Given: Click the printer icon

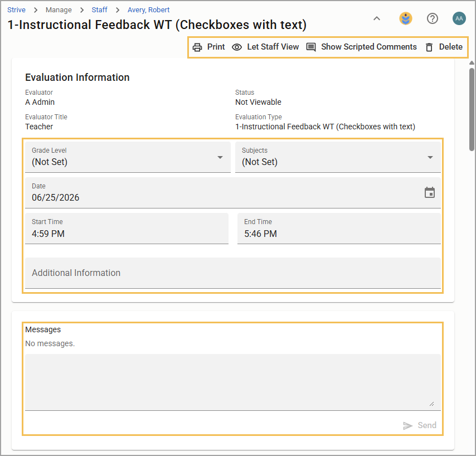Looking at the screenshot, I should coord(197,47).
